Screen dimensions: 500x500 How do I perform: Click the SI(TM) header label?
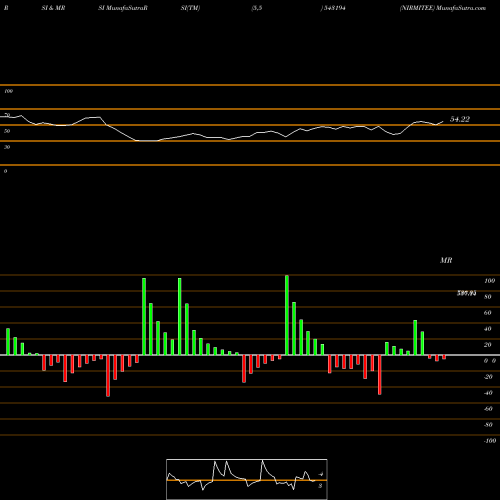(190, 8)
